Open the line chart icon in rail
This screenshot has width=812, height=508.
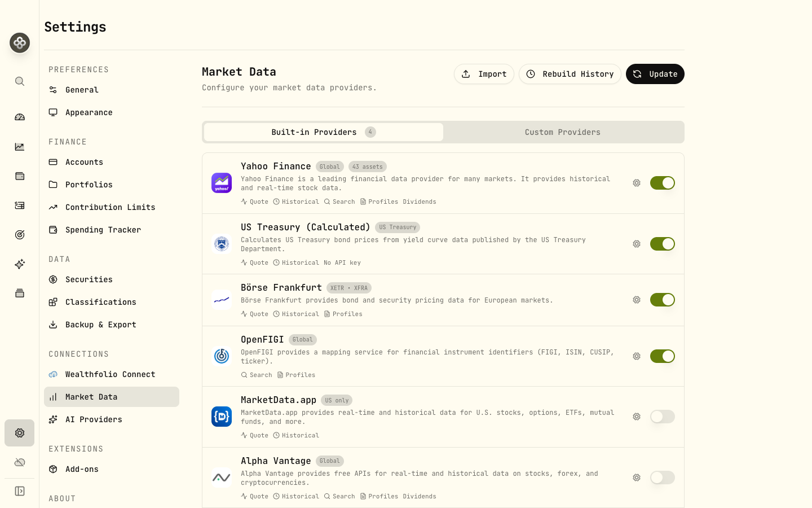click(x=20, y=147)
